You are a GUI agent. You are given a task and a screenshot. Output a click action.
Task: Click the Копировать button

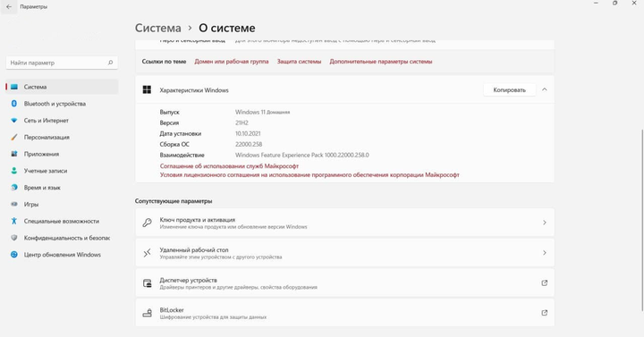point(509,90)
